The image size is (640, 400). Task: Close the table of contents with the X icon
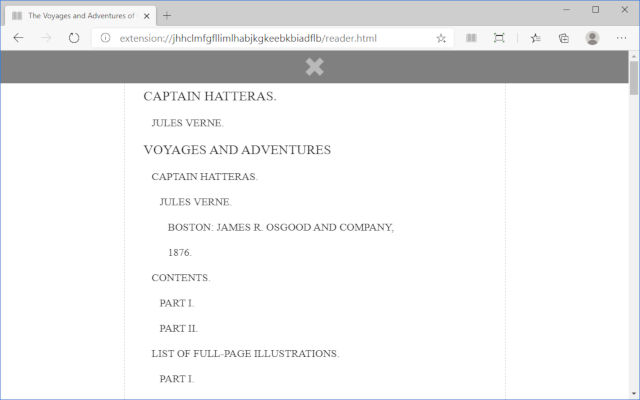click(314, 67)
